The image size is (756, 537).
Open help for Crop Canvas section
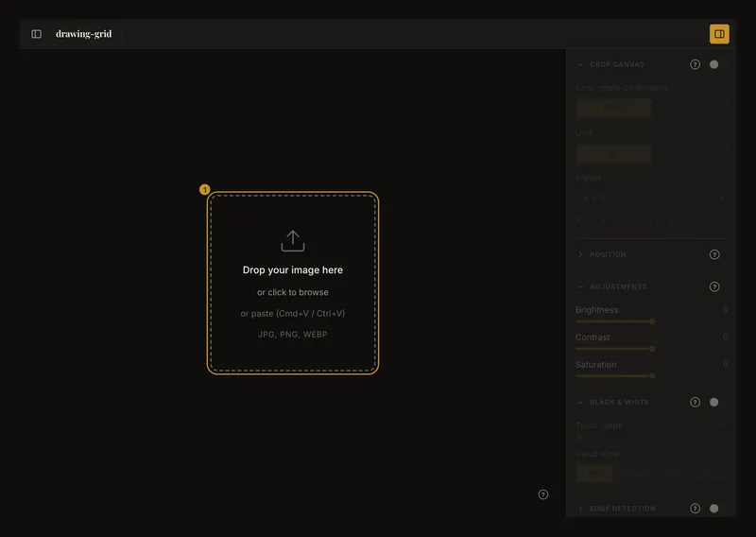tap(695, 64)
